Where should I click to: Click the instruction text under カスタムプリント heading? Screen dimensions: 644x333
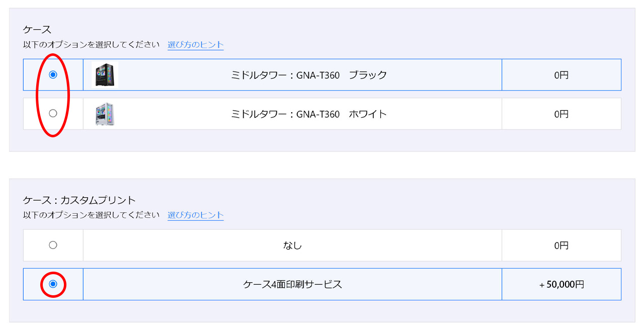tap(91, 215)
